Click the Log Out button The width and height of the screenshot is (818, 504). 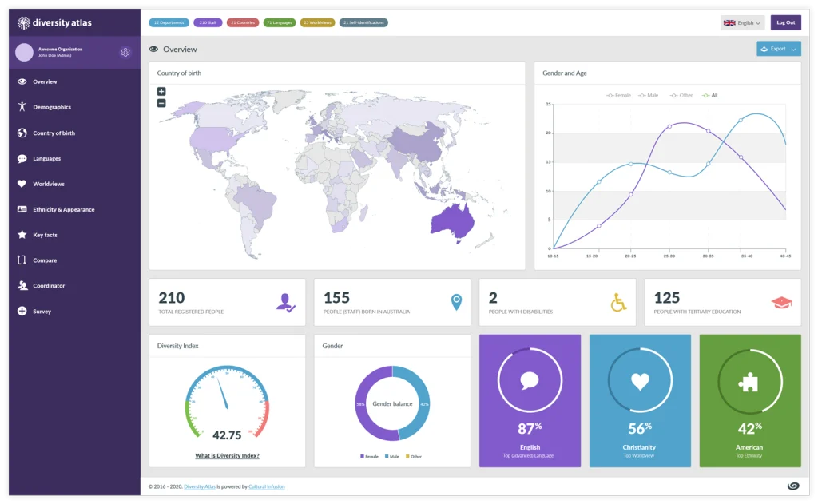[x=786, y=22]
